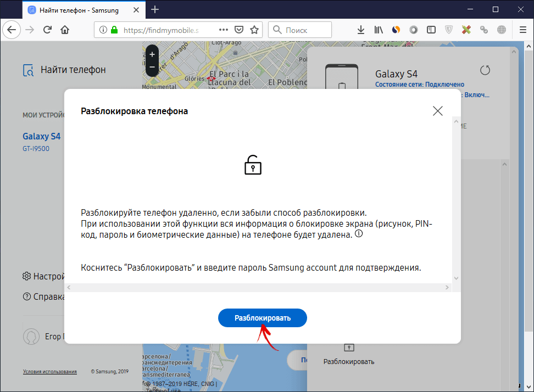
Task: Click the page scrollbar down arrow
Action: coord(529,387)
